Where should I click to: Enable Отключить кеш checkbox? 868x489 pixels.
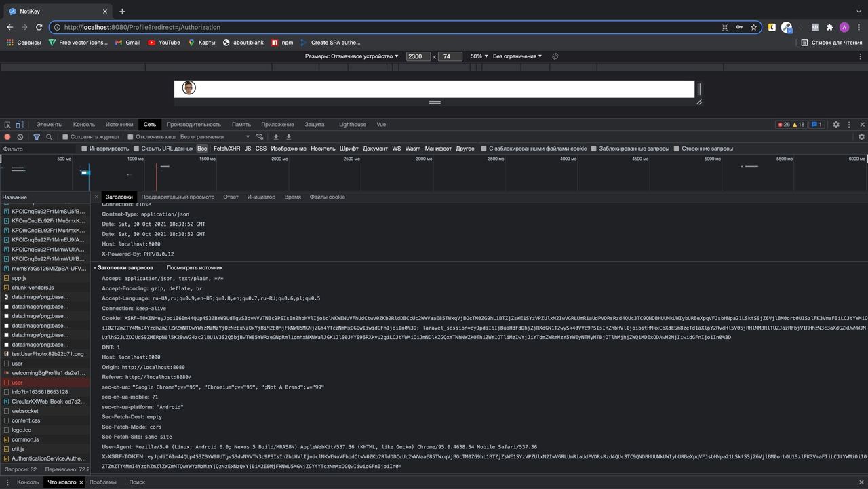(x=130, y=137)
